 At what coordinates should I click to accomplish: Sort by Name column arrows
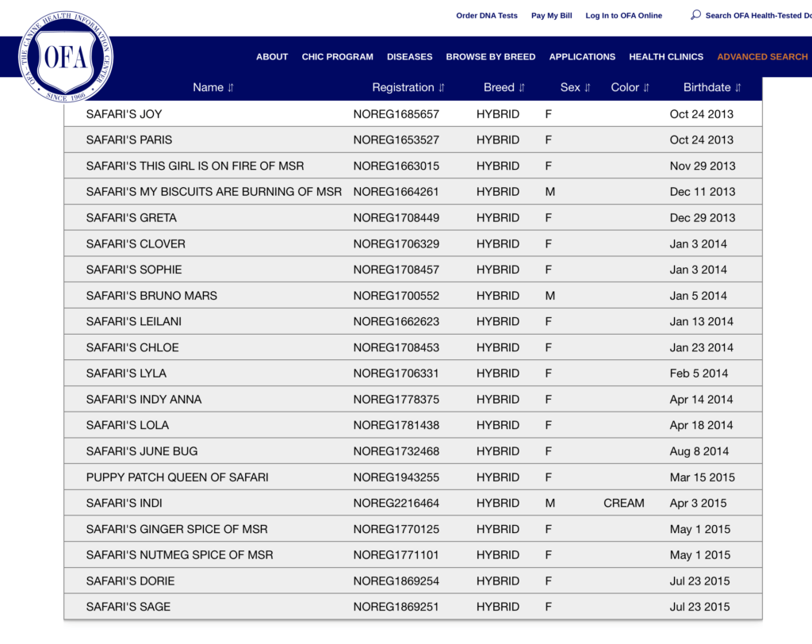click(x=231, y=87)
